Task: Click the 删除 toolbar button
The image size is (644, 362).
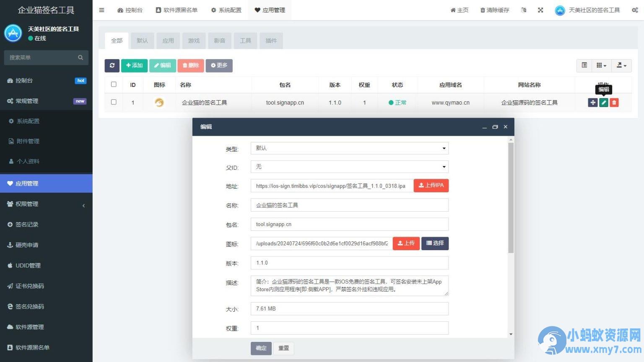Action: point(191,65)
